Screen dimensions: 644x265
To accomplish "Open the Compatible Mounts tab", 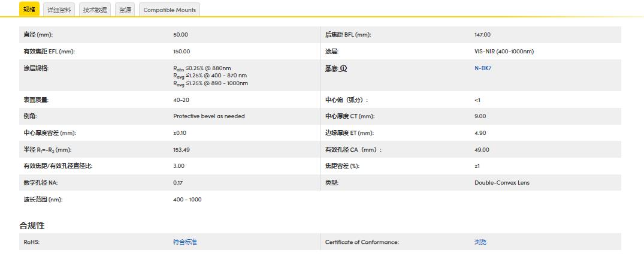I will click(170, 10).
